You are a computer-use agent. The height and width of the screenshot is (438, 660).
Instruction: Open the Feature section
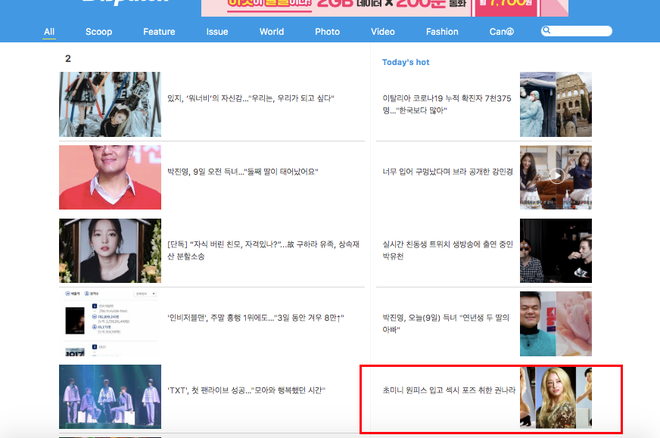pyautogui.click(x=159, y=32)
